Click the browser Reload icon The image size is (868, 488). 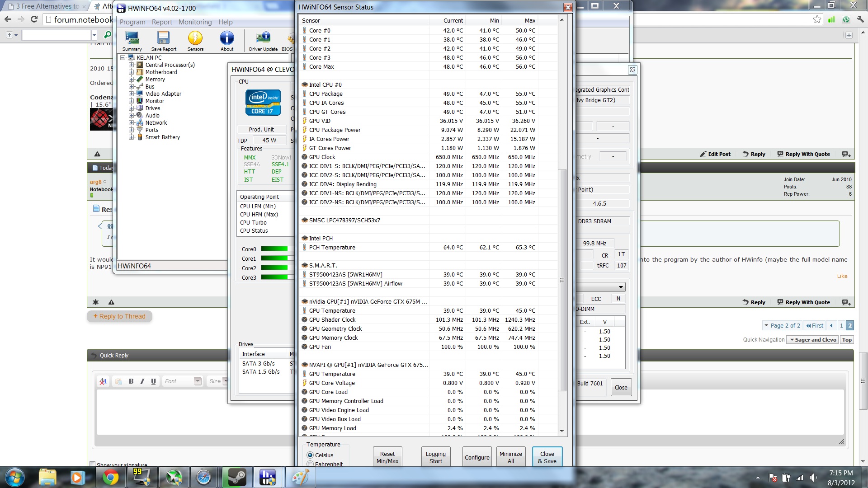pos(34,19)
